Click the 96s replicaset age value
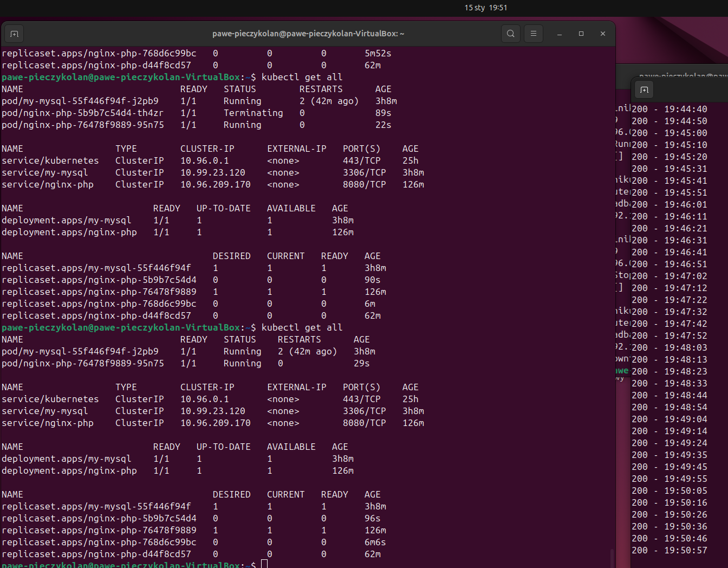 point(373,518)
